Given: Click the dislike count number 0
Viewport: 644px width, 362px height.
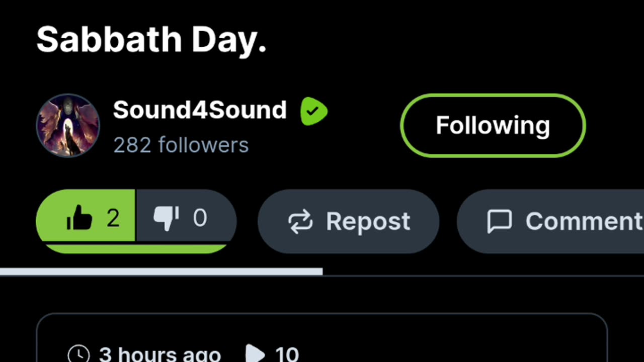Looking at the screenshot, I should 200,218.
